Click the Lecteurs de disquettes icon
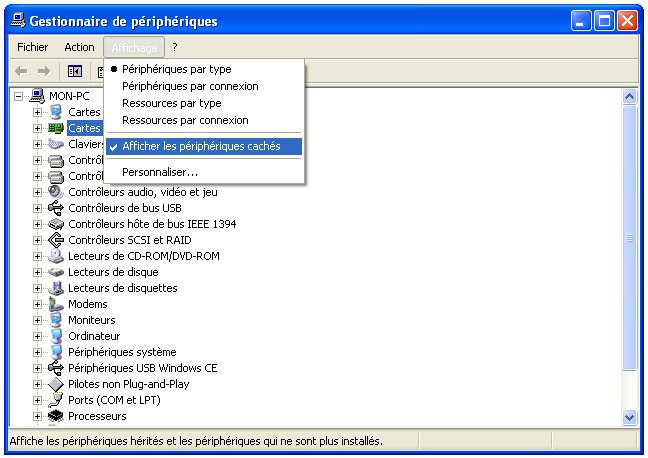The width and height of the screenshot is (648, 458). coord(56,288)
